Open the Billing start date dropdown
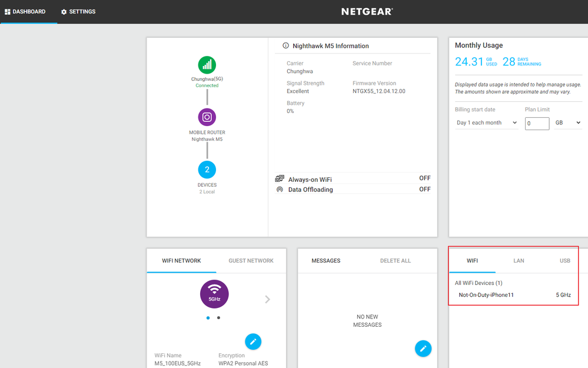This screenshot has width=588, height=368. [x=486, y=122]
